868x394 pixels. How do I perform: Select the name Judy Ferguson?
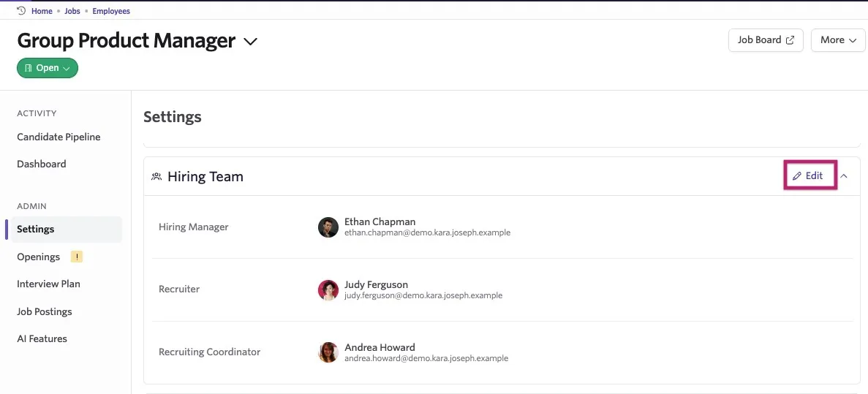click(x=377, y=284)
